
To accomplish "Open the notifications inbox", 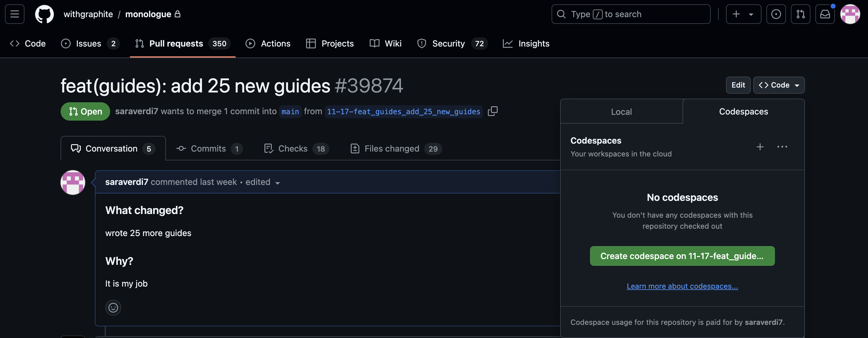I will pyautogui.click(x=825, y=14).
